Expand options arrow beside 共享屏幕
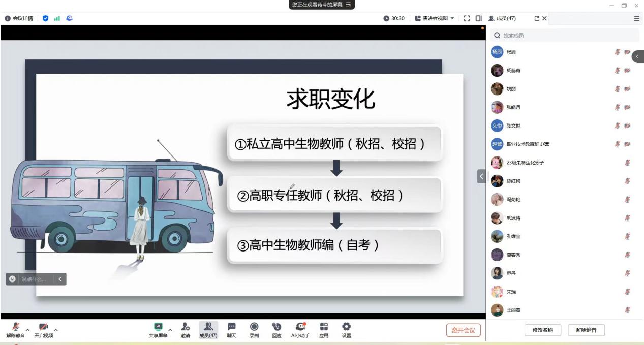The width and height of the screenshot is (644, 345). tap(170, 330)
